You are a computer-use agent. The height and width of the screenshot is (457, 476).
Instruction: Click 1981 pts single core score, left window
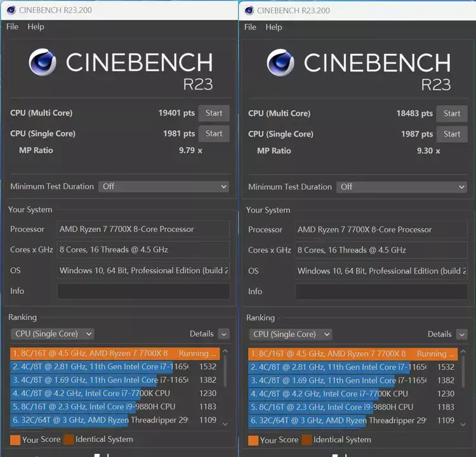click(x=179, y=133)
